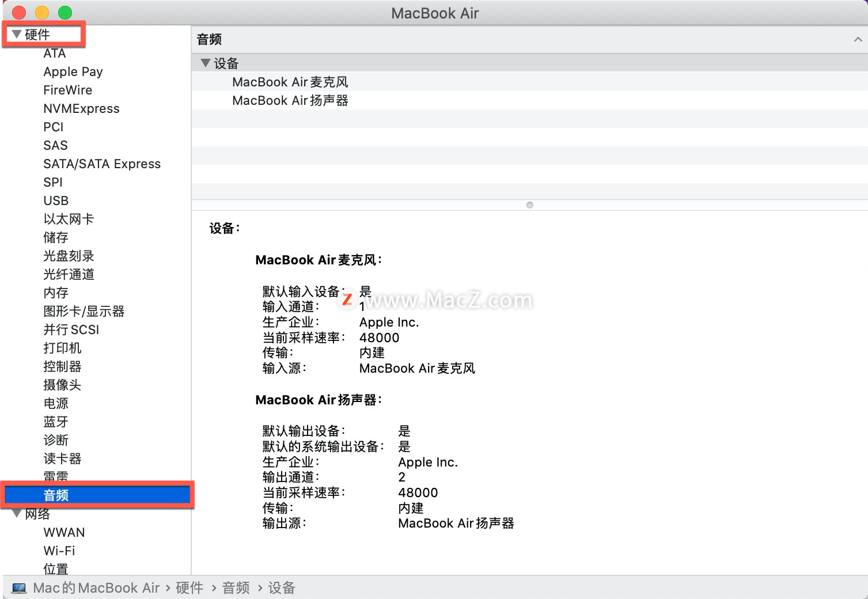868x599 pixels.
Task: Click the 硬件 section label
Action: point(37,35)
